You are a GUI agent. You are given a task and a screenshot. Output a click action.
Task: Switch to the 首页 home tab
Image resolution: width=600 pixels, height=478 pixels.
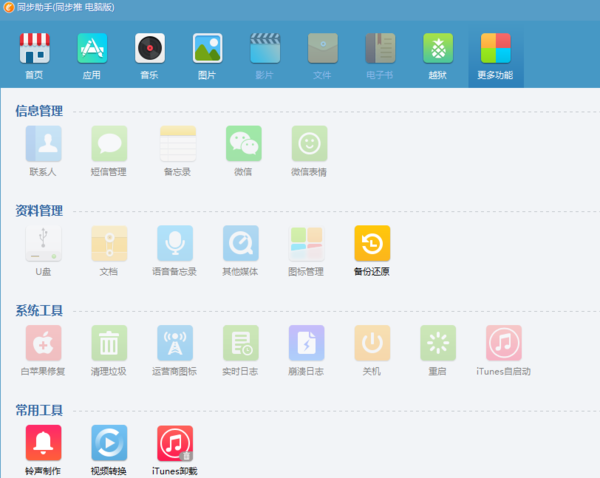click(x=34, y=56)
